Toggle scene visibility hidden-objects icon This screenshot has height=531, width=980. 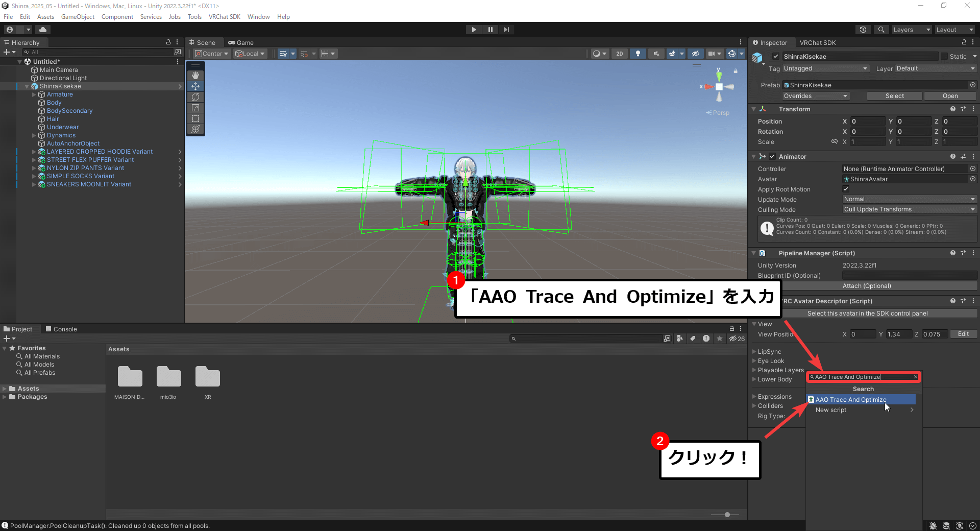pos(695,54)
